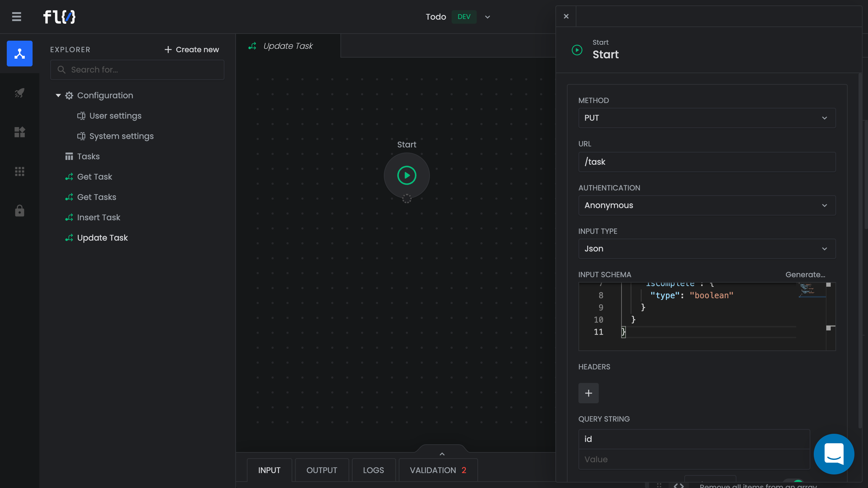This screenshot has height=488, width=868.
Task: Click the plus icon in Create new
Action: pyautogui.click(x=168, y=49)
